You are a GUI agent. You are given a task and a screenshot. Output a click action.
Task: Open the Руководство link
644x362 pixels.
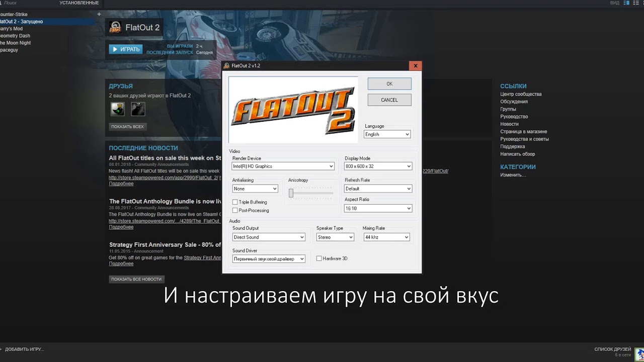514,117
